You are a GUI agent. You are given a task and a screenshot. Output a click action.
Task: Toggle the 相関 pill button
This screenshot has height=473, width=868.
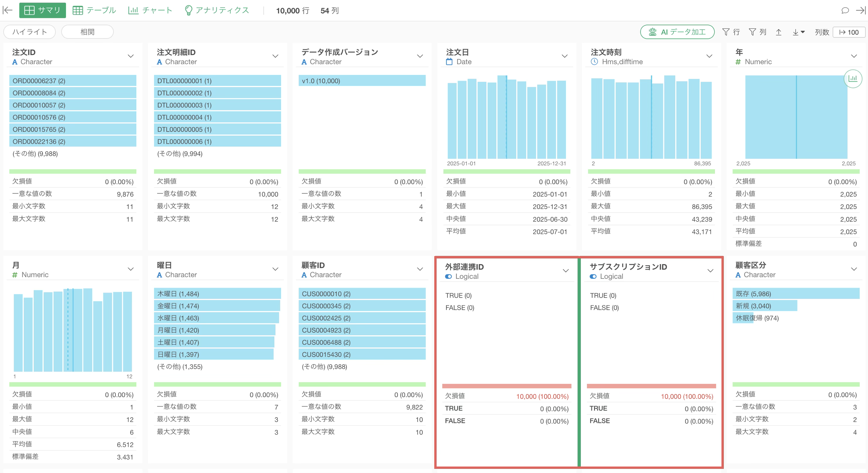click(87, 32)
